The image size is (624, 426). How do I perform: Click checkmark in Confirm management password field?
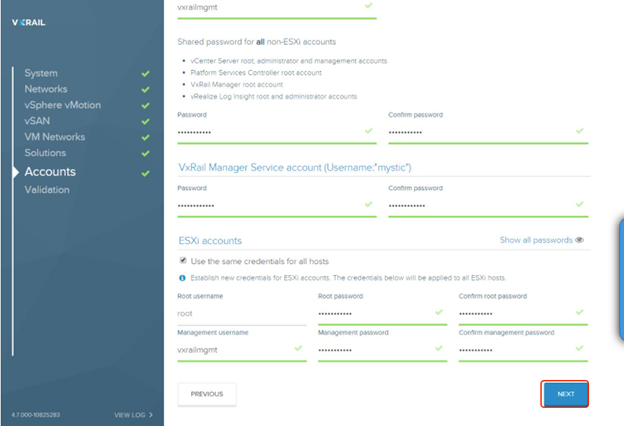click(579, 348)
